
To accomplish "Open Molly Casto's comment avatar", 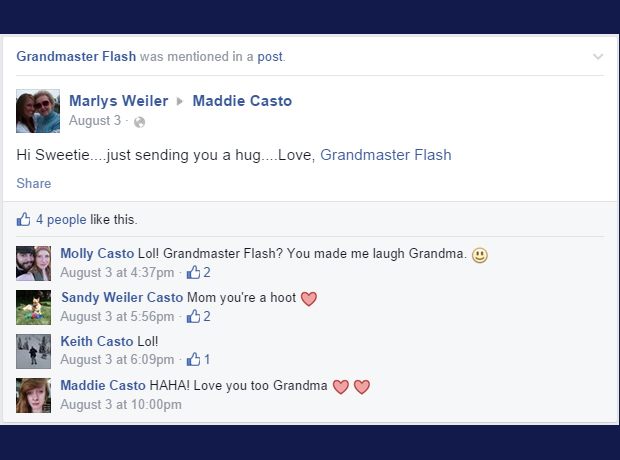I will point(34,263).
